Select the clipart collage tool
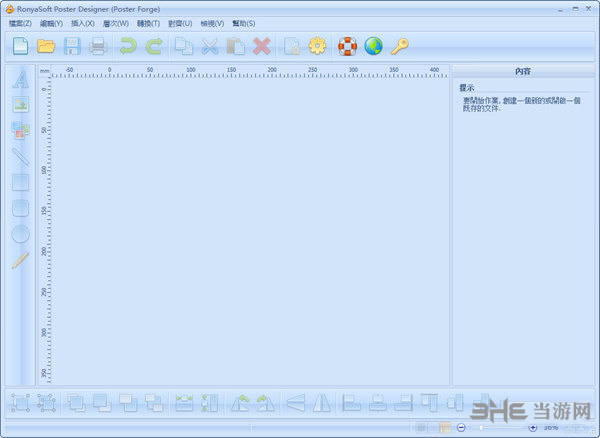 (x=20, y=130)
